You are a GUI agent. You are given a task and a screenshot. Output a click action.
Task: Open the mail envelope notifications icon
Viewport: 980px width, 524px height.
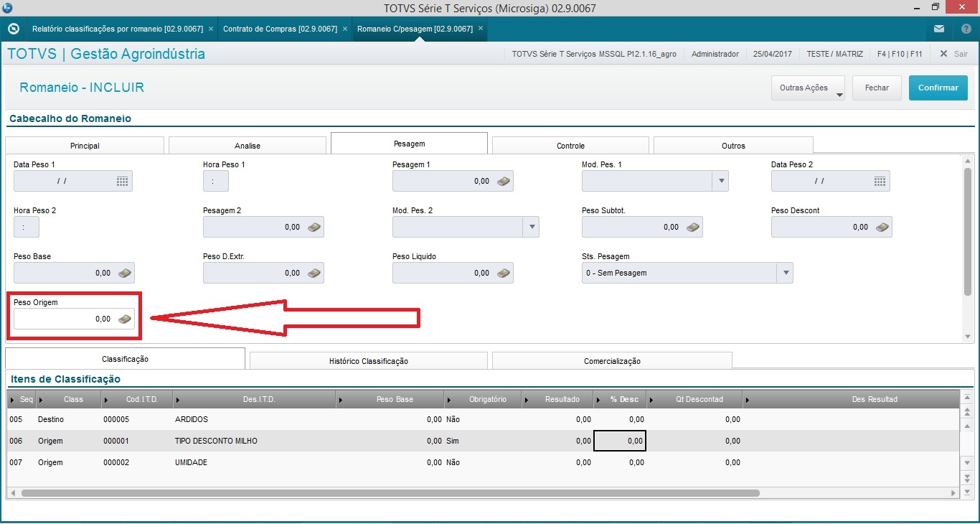pos(939,29)
